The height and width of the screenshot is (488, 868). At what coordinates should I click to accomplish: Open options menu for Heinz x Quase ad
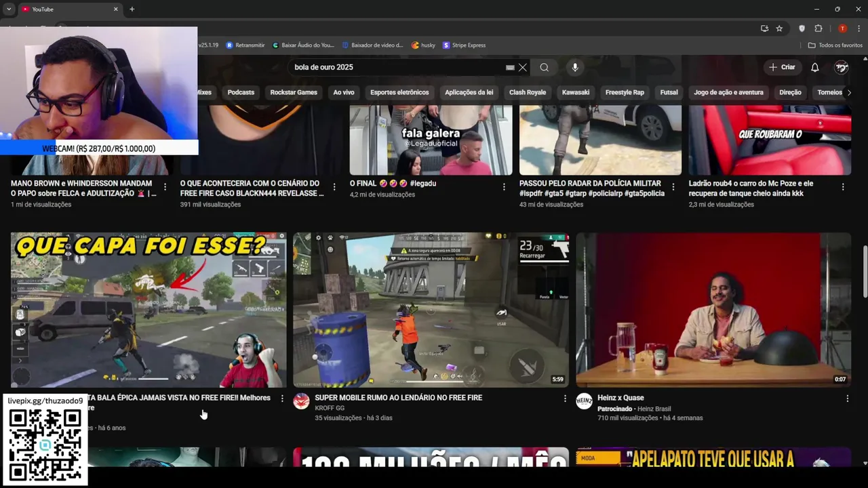pyautogui.click(x=847, y=399)
